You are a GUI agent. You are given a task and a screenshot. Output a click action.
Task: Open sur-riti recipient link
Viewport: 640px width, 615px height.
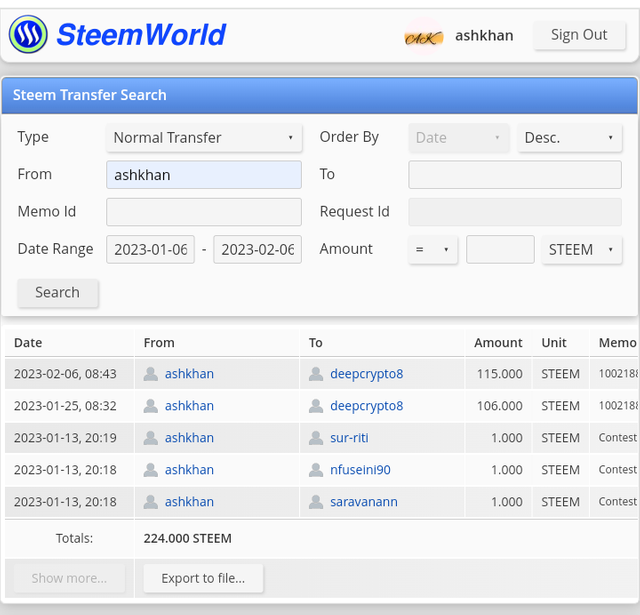[x=349, y=437]
